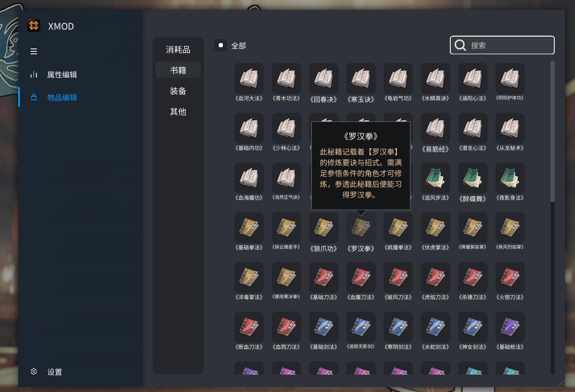The image size is (575, 392).
Task: Switch to the 消耗品 category
Action: (178, 49)
